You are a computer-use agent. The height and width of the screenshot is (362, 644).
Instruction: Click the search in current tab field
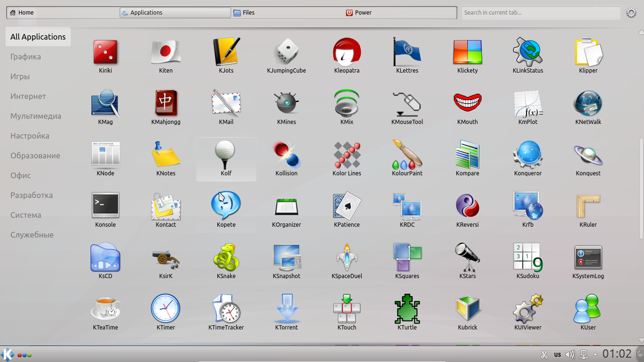540,13
